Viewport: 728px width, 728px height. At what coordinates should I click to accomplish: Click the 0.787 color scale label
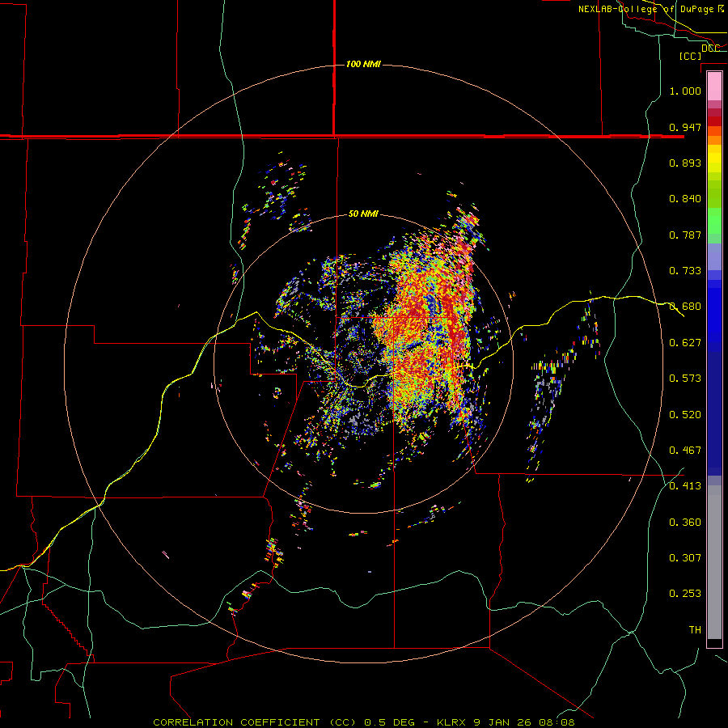click(685, 235)
